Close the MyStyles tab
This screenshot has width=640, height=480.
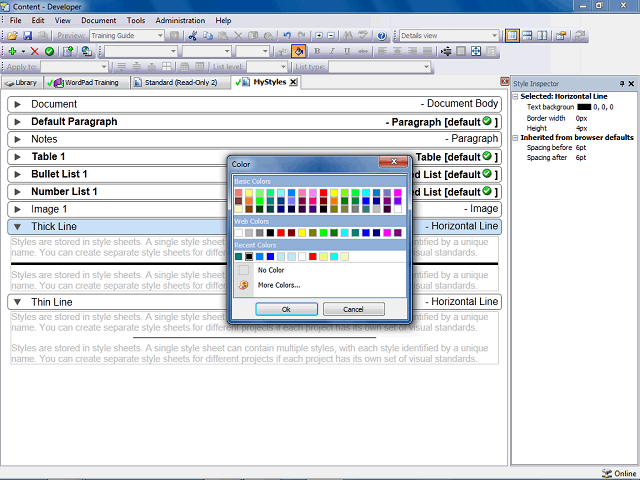(293, 82)
